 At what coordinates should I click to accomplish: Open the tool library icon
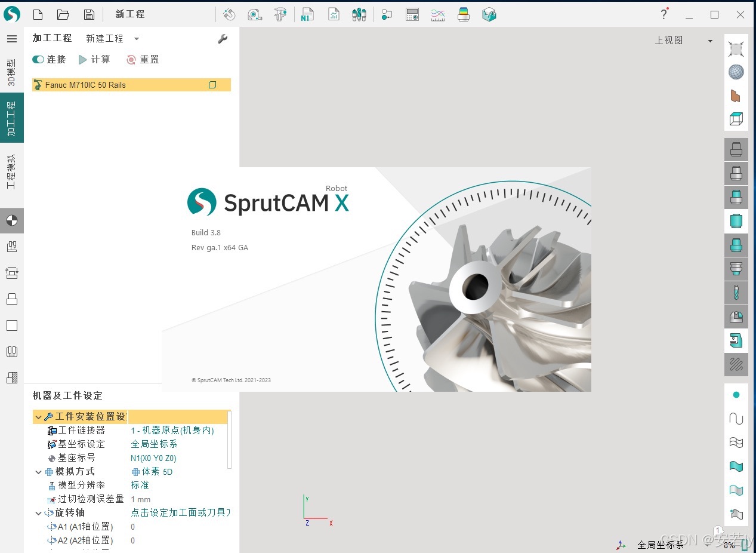pos(359,14)
